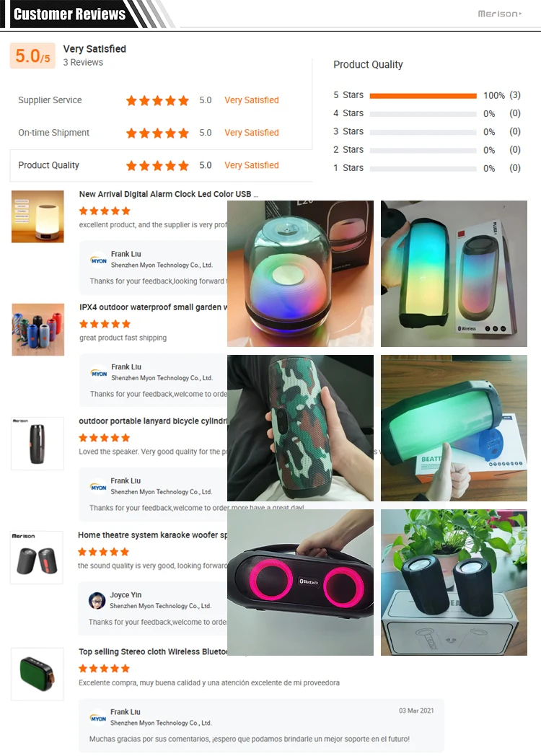
Task: Select the 5 Stars rating bar
Action: tap(423, 96)
